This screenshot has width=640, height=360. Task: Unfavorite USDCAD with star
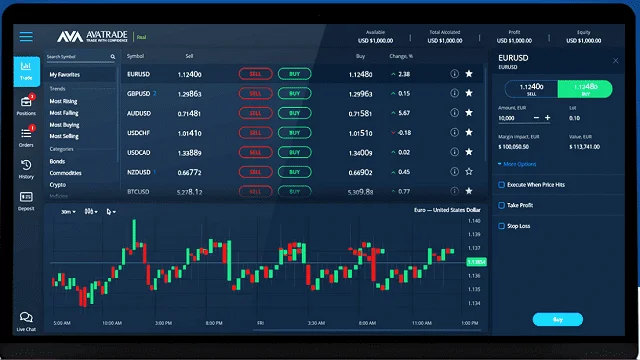tap(469, 151)
